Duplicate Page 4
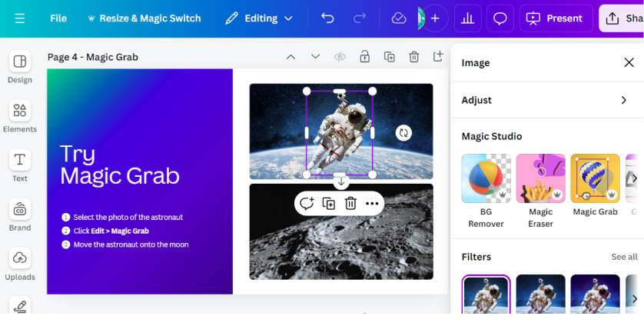 click(x=390, y=57)
